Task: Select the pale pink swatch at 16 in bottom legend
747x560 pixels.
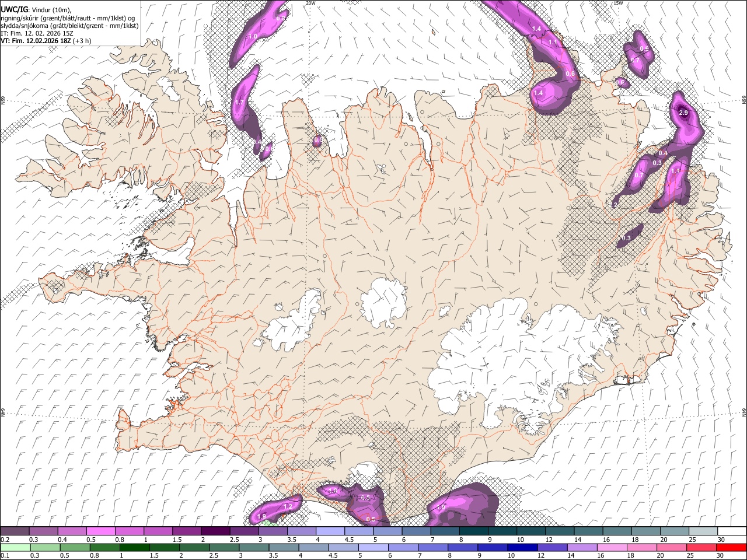Action: 612,548
